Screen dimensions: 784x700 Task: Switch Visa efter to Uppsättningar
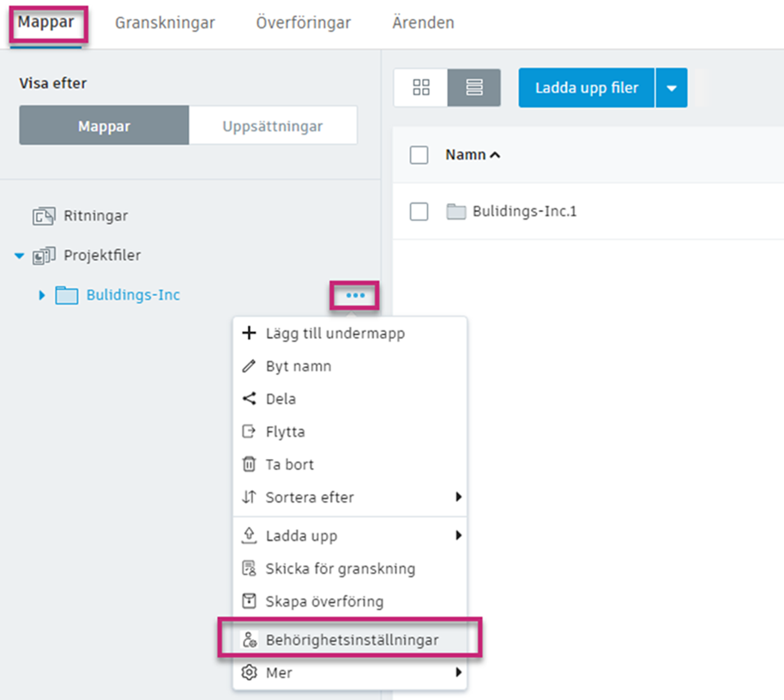(x=273, y=126)
